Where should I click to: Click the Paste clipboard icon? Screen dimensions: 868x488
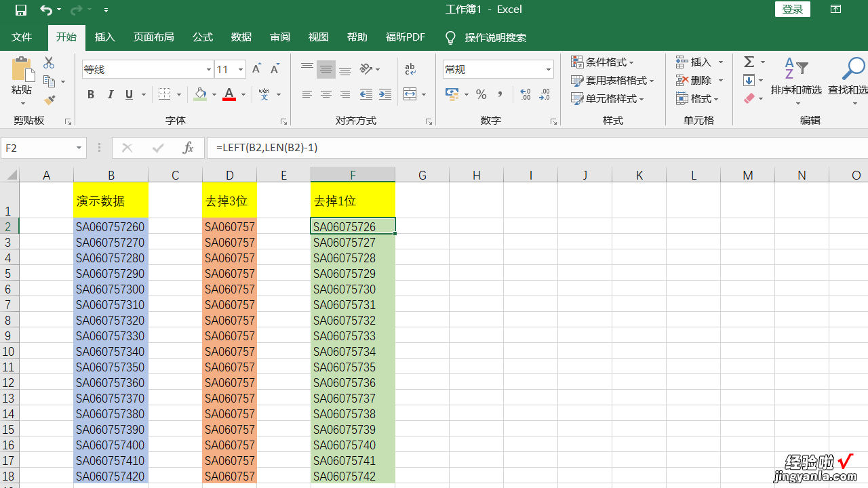tap(22, 70)
